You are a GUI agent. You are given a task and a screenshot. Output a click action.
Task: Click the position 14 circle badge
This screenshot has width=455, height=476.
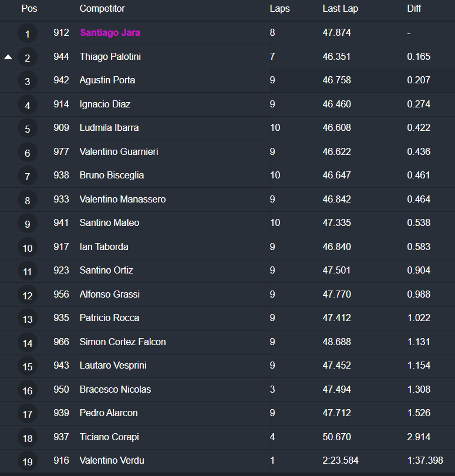click(x=28, y=343)
